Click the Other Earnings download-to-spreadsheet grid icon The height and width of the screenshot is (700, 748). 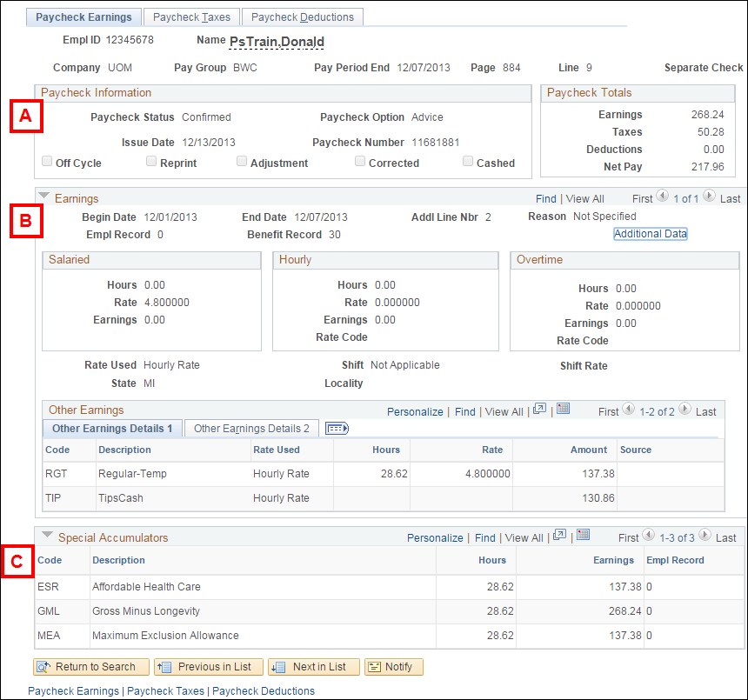coord(563,410)
